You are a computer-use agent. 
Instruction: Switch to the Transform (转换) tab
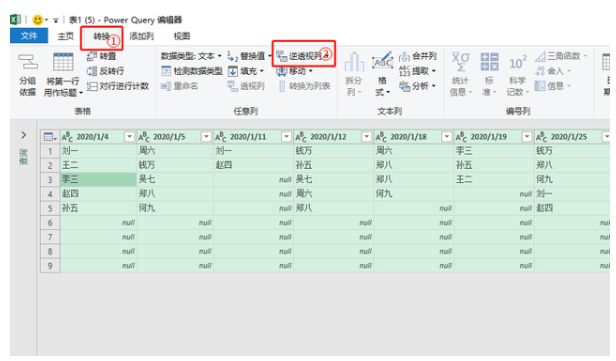click(x=101, y=37)
